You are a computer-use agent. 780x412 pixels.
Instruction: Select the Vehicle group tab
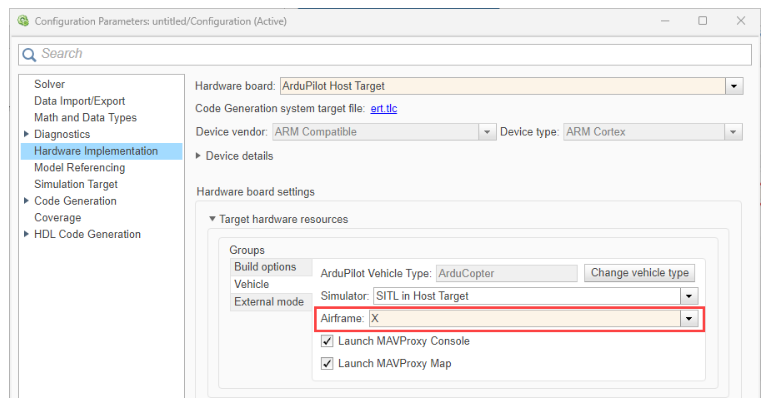coord(251,284)
